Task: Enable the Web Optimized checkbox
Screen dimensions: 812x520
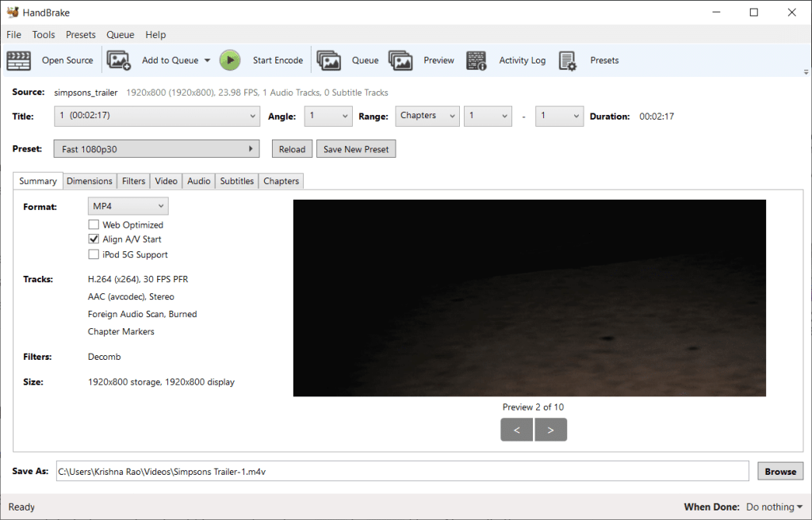Action: pyautogui.click(x=94, y=225)
